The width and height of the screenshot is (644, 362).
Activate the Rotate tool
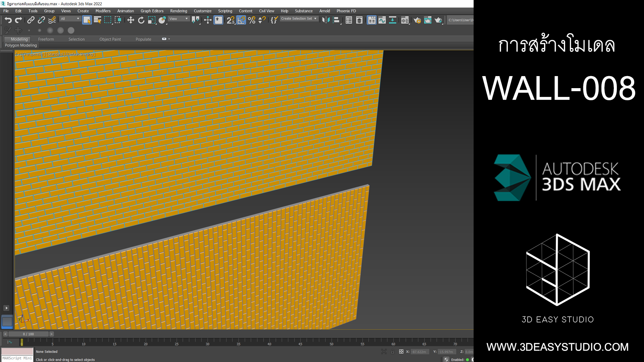coord(141,20)
